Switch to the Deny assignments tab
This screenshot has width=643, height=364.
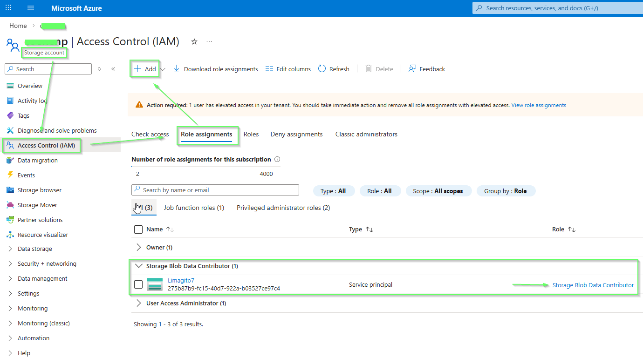(296, 134)
